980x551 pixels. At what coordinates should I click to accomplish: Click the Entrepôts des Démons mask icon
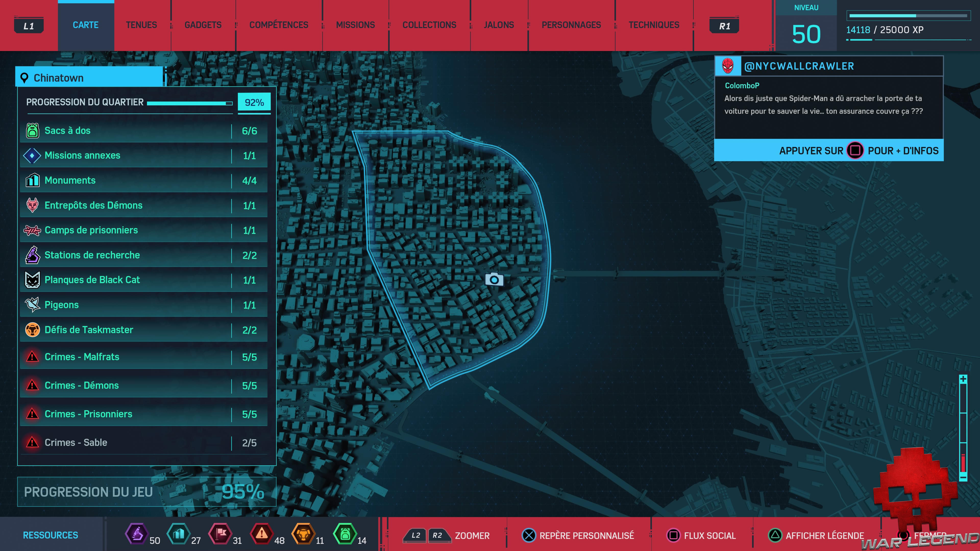pyautogui.click(x=32, y=205)
